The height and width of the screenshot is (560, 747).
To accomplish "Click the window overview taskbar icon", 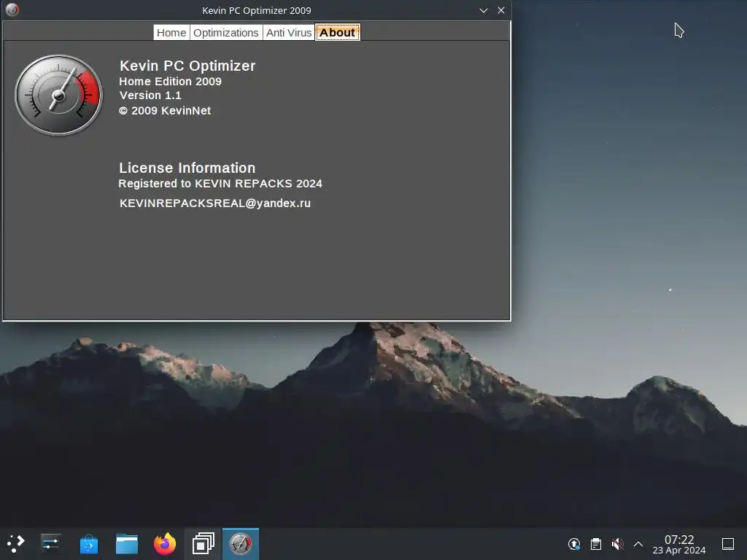I will click(x=203, y=543).
